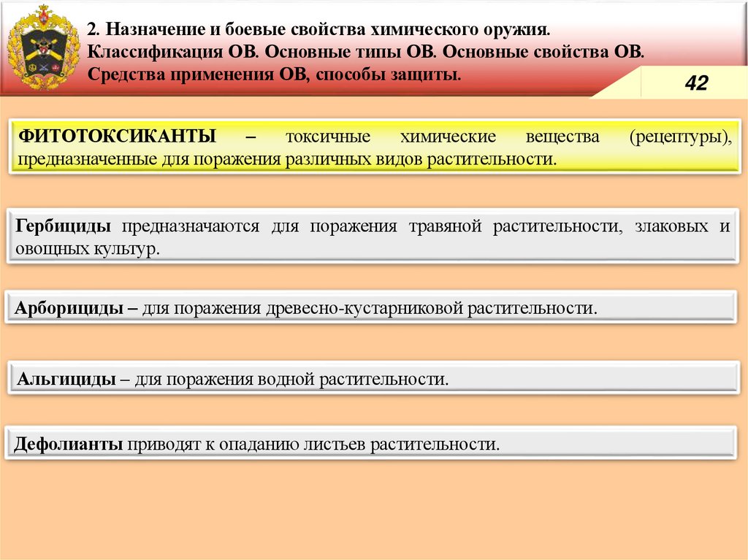
Task: Click the phrase 'приводят к опаданию листьев растительности'
Action: (313, 445)
